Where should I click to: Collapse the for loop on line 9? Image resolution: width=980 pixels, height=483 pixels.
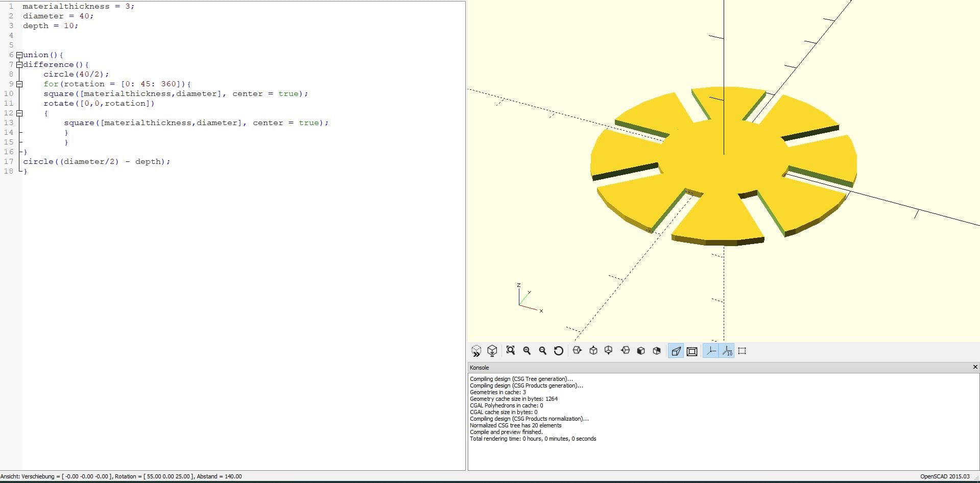click(x=19, y=84)
